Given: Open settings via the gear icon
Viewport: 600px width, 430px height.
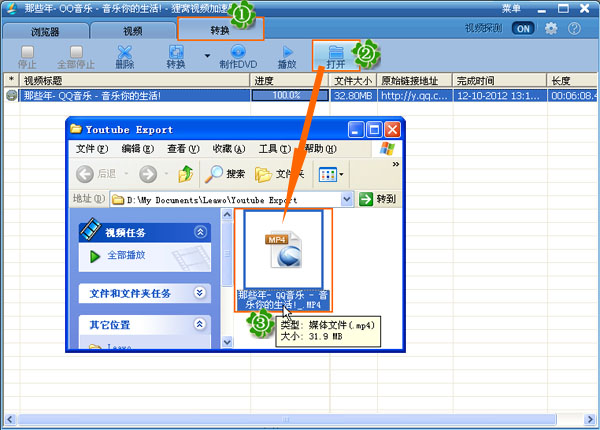Looking at the screenshot, I should point(551,28).
